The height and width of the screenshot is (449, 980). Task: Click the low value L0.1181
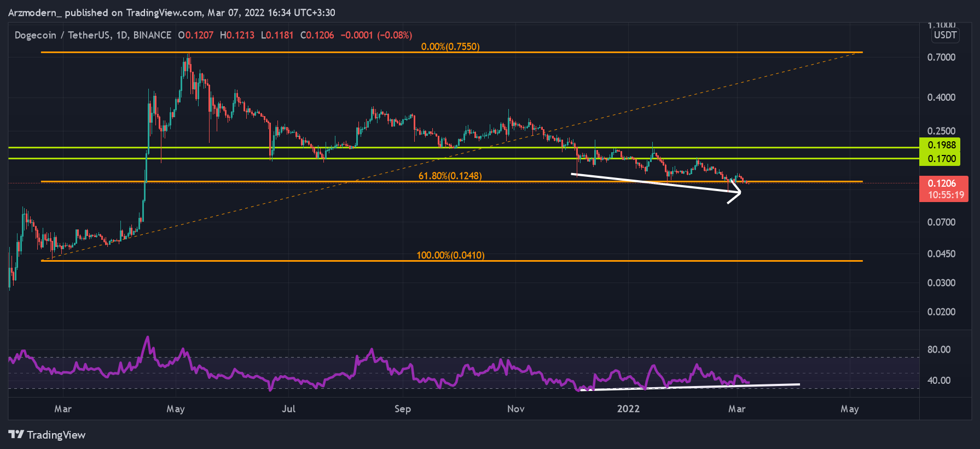click(277, 35)
